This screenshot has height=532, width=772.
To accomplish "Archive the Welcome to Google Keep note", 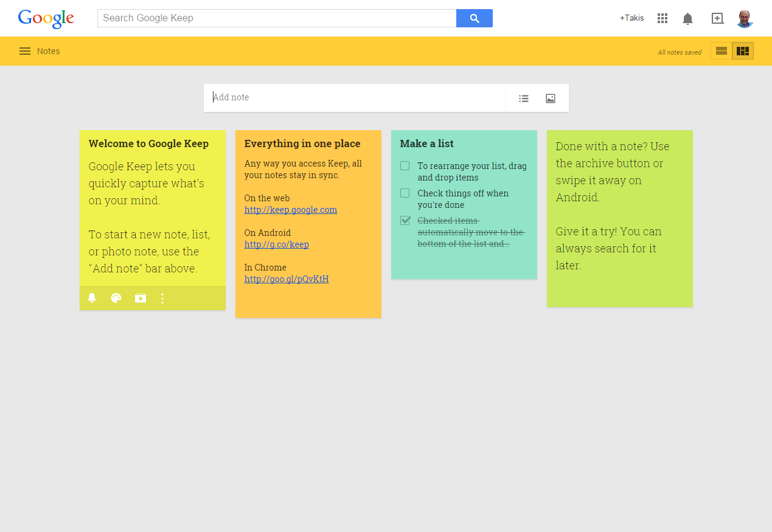I will pyautogui.click(x=141, y=298).
